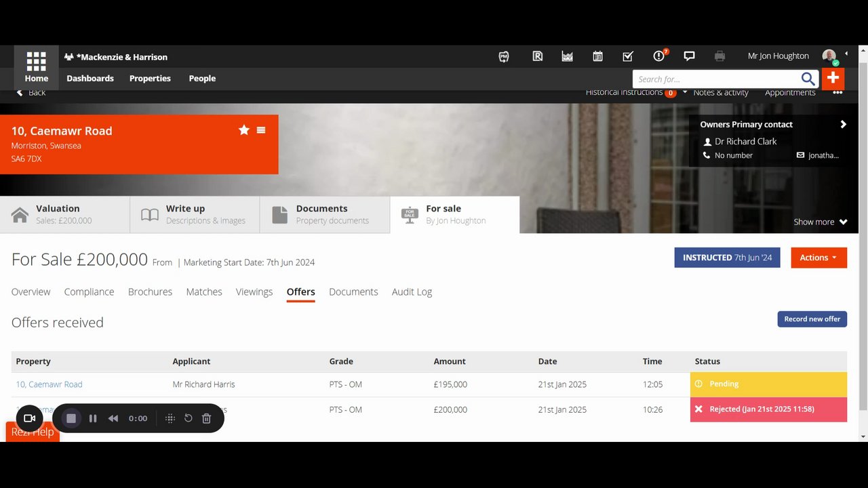Click the INSTRUCTED 7th Jun '24 button
Image resolution: width=868 pixels, height=488 pixels.
pos(727,258)
